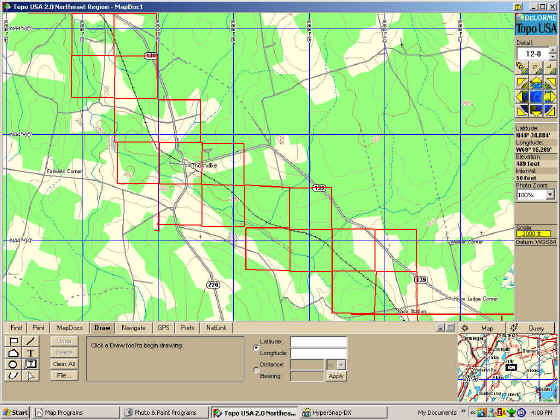Viewport: 560px width, 420px height.
Task: Select the Latitude/Longitude radio button
Action: click(x=256, y=348)
